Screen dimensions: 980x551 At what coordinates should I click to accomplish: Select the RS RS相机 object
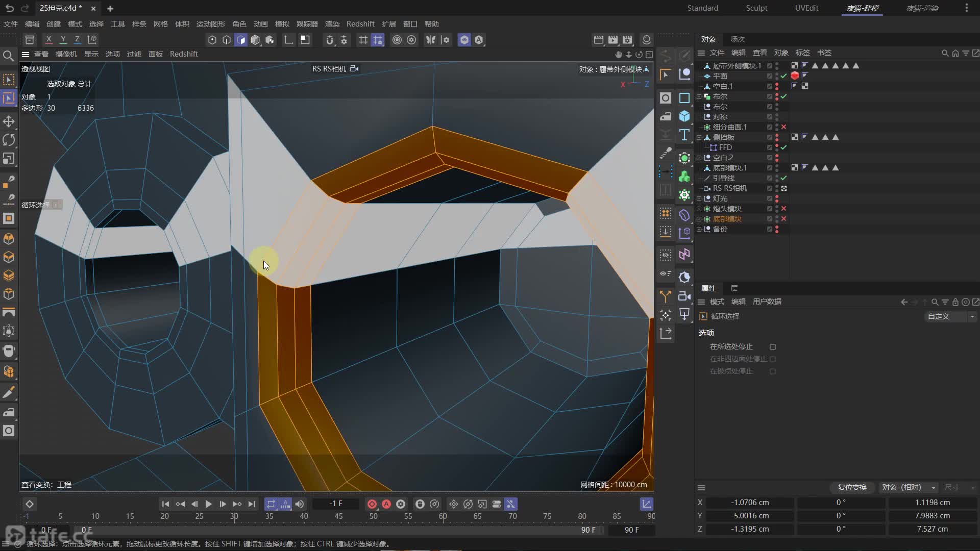(x=730, y=188)
